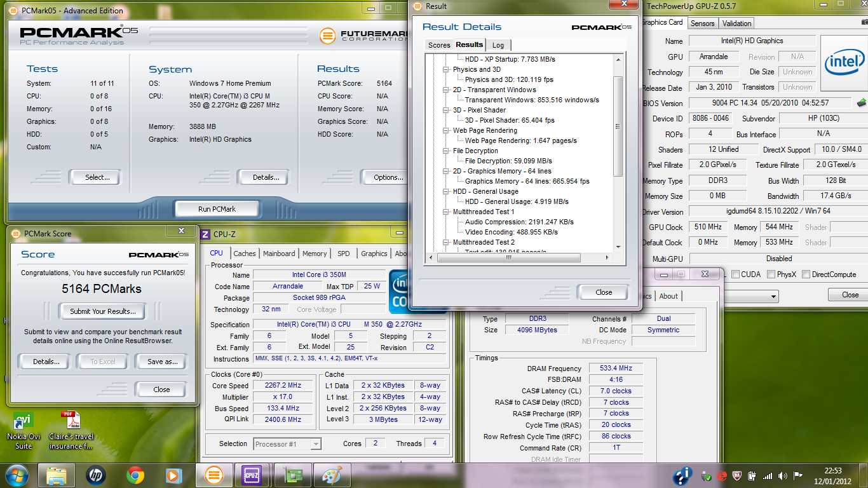
Task: Collapse the File Decryption node
Action: tap(446, 151)
